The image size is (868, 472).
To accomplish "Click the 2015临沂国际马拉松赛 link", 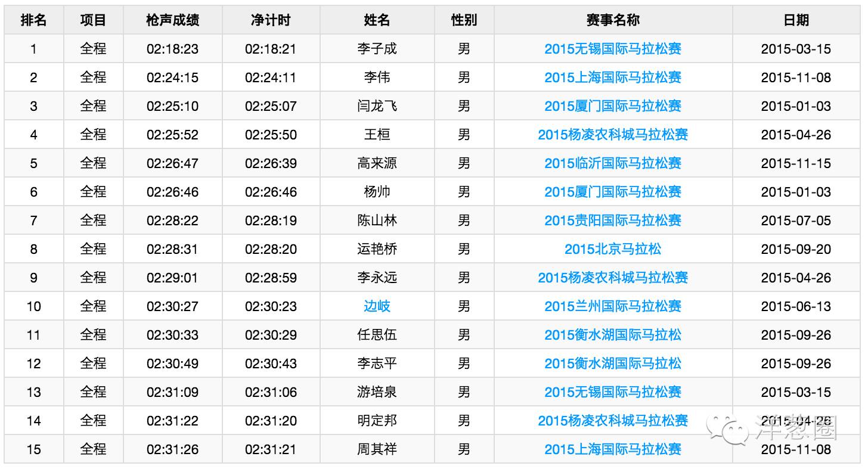I will coord(612,163).
